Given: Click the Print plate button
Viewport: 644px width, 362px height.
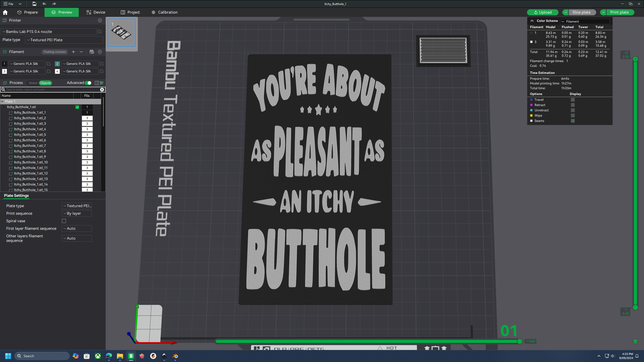Looking at the screenshot, I should (620, 12).
